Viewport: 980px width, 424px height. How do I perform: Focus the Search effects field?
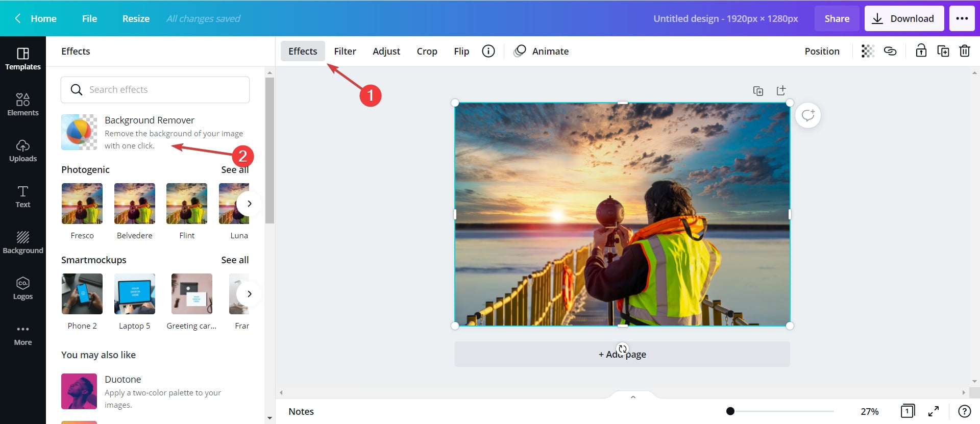tap(155, 90)
